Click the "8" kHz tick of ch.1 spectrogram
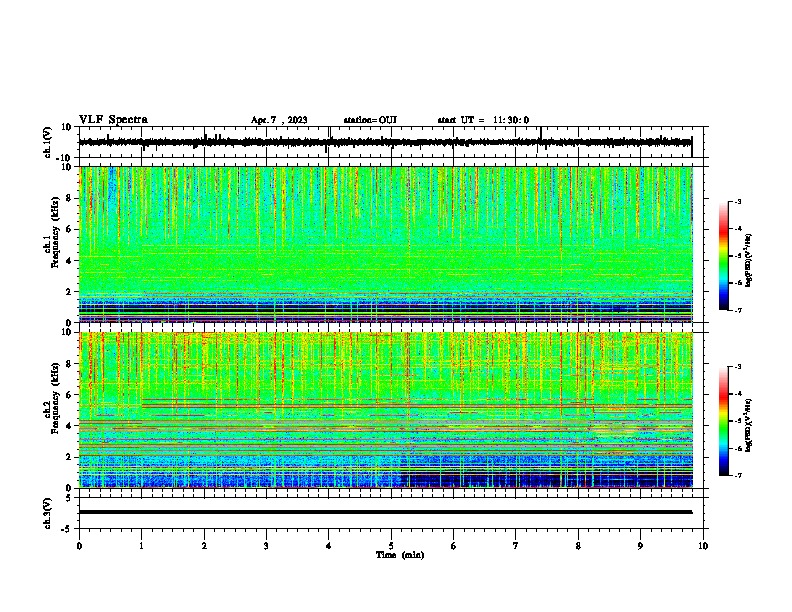The image size is (792, 612). (69, 198)
